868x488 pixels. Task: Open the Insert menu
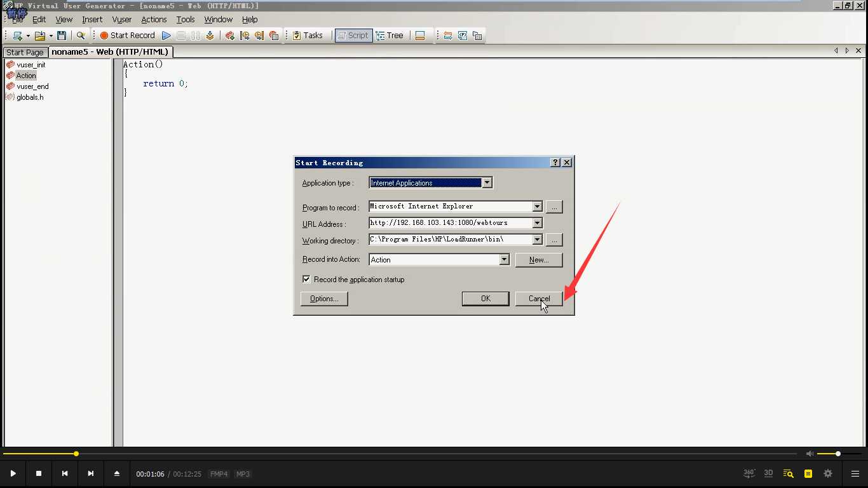coord(92,20)
